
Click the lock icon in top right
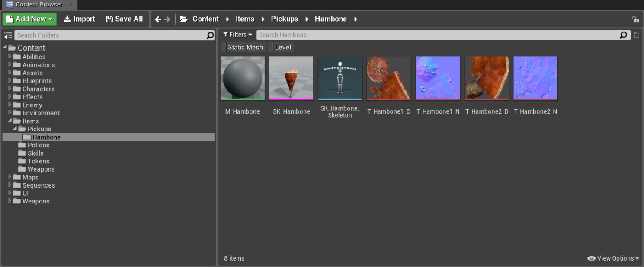tap(635, 19)
